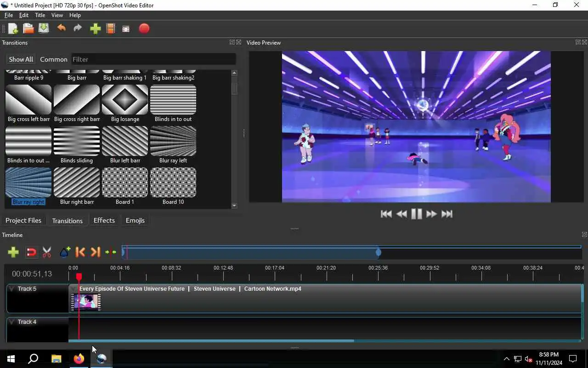Toggle the razor tool scissors
This screenshot has width=588, height=368.
(47, 252)
